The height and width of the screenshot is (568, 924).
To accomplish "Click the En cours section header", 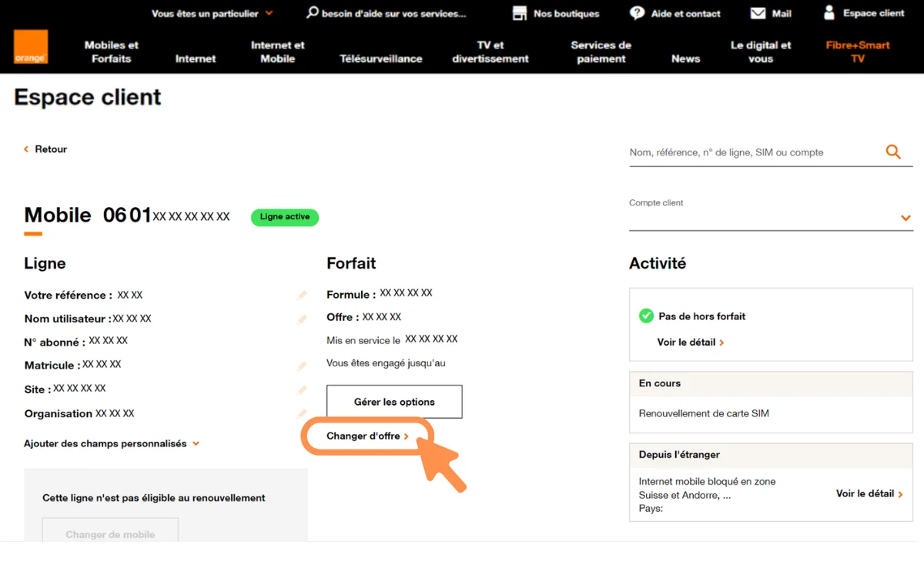I will coord(771,383).
